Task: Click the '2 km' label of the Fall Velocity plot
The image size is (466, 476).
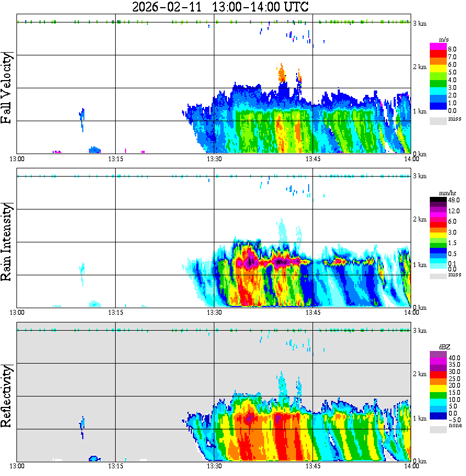Action: pyautogui.click(x=420, y=67)
